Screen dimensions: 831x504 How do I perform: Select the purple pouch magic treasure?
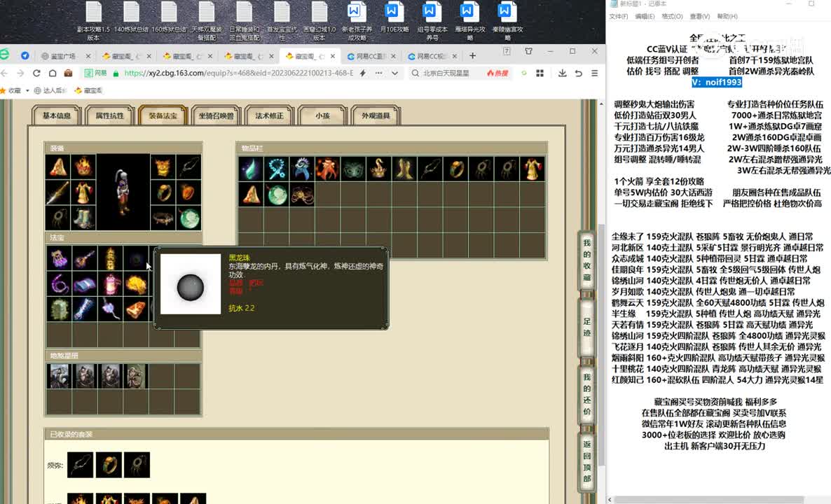pyautogui.click(x=58, y=258)
